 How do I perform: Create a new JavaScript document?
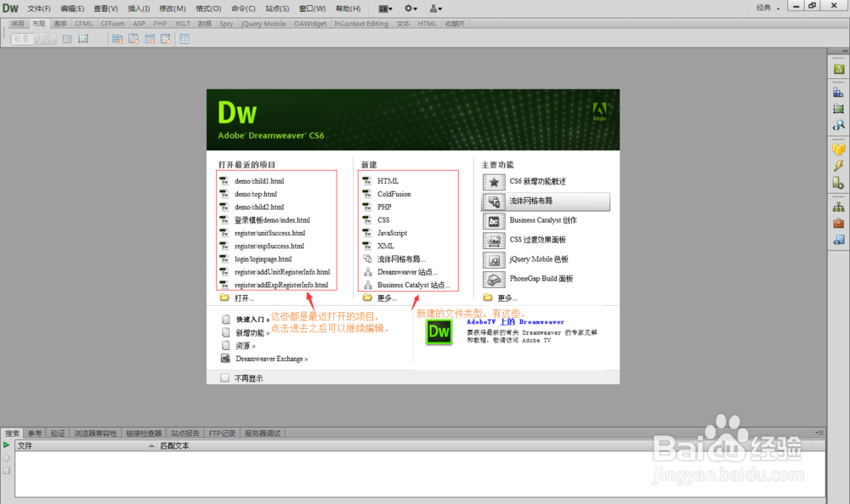coord(392,233)
